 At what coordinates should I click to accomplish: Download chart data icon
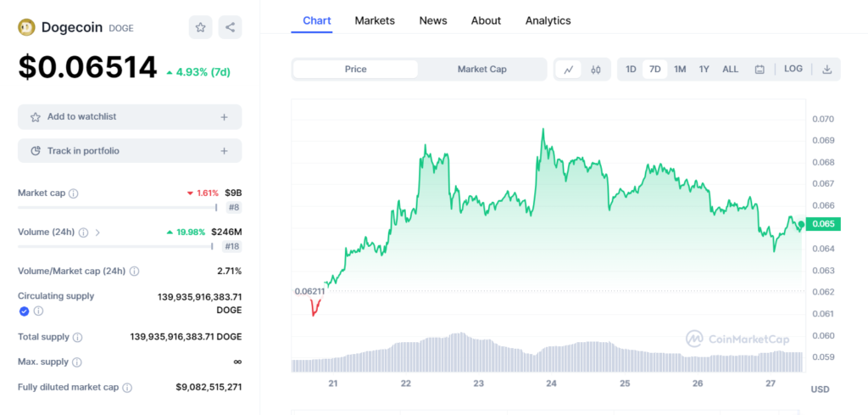[827, 70]
